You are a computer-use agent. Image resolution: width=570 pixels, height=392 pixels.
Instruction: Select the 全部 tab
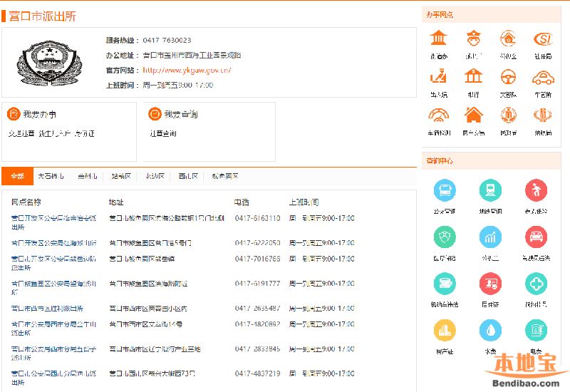click(x=17, y=176)
